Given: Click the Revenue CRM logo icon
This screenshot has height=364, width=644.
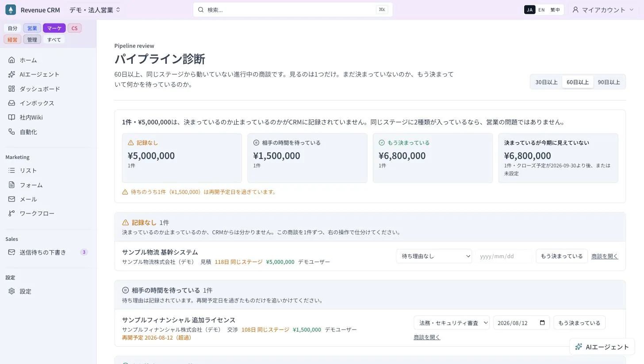Looking at the screenshot, I should pyautogui.click(x=11, y=10).
